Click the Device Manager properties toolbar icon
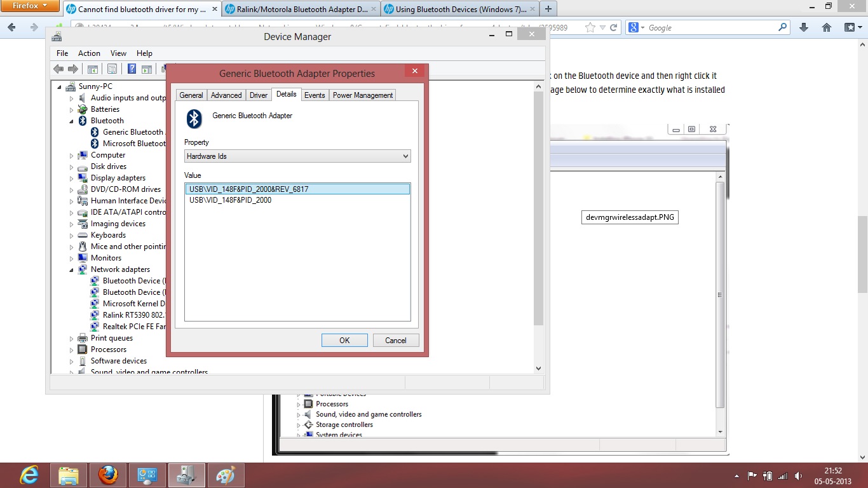 [112, 69]
